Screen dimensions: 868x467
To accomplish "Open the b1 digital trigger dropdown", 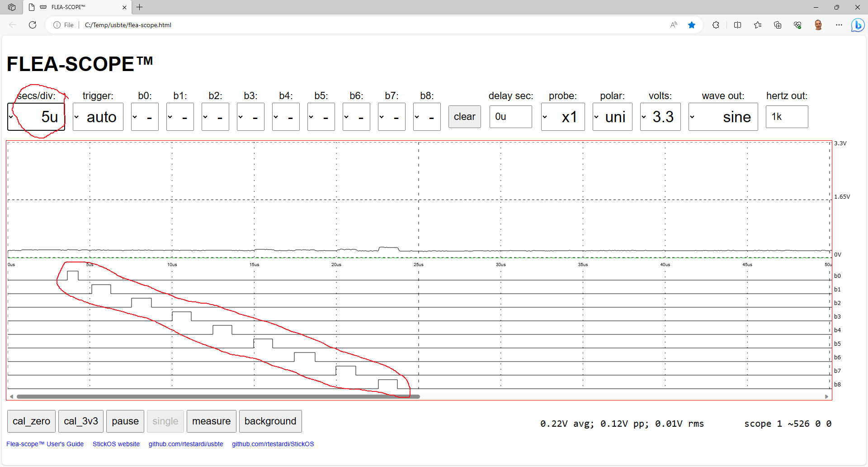I will tap(180, 117).
